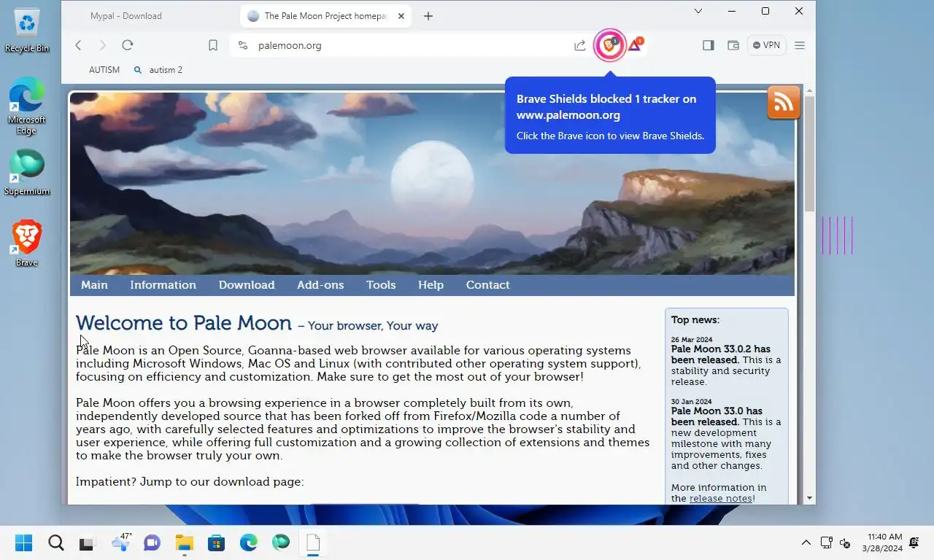Share this page via the share icon
Image resolution: width=934 pixels, height=560 pixels.
580,45
